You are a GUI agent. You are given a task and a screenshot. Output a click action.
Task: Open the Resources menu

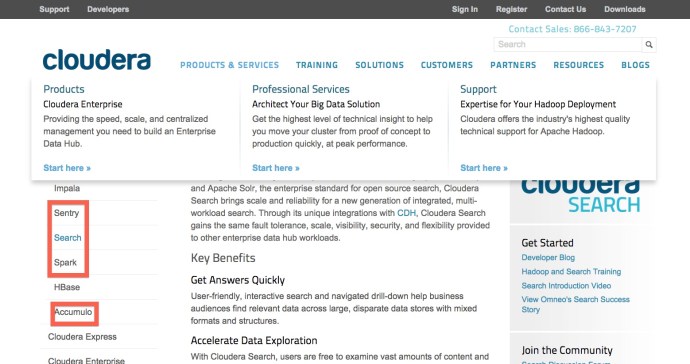pos(579,65)
